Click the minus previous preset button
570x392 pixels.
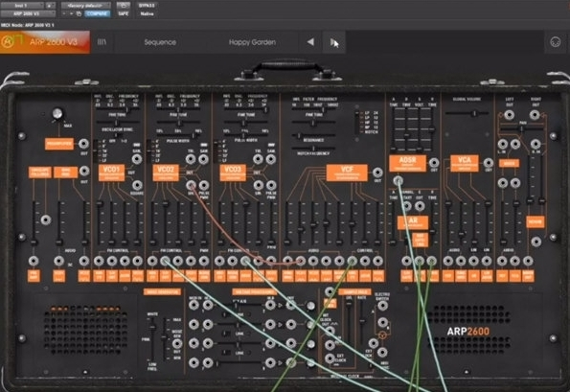point(64,13)
